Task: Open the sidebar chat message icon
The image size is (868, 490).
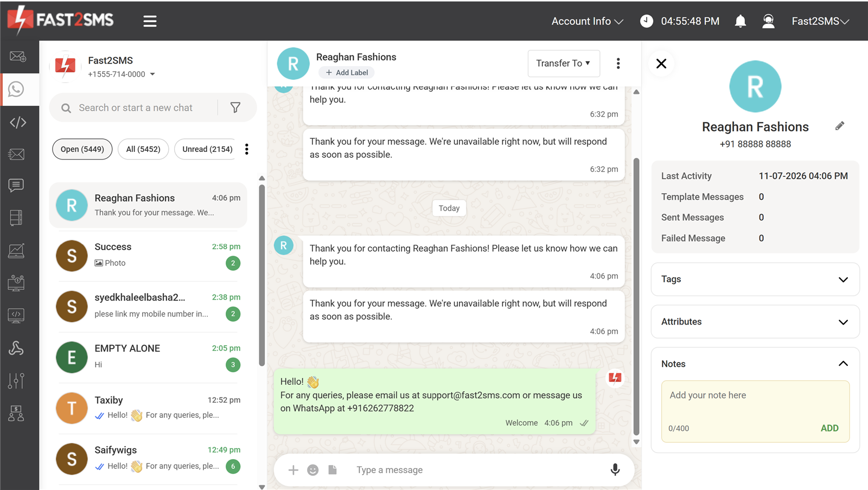Action: (16, 186)
